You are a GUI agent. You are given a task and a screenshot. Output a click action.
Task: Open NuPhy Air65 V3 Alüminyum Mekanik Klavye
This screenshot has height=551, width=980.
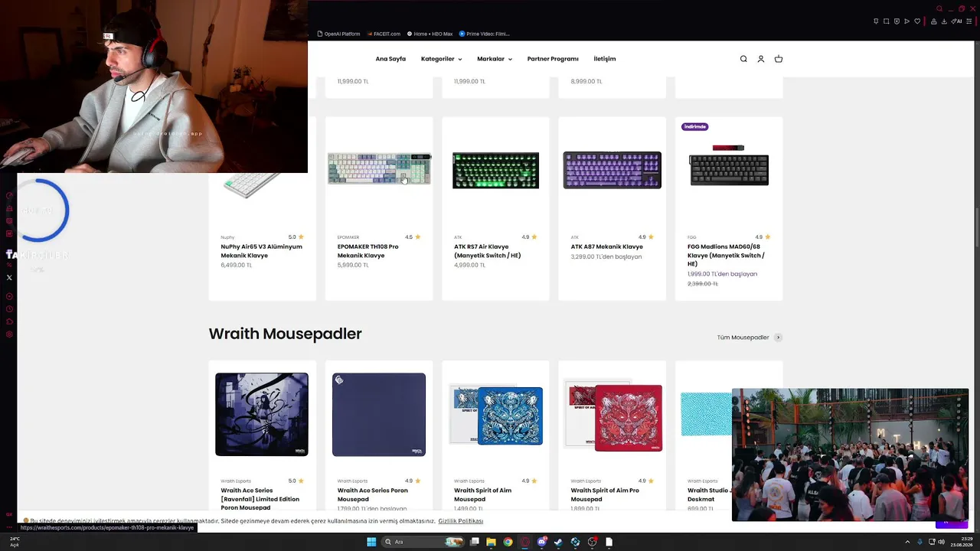click(x=262, y=251)
